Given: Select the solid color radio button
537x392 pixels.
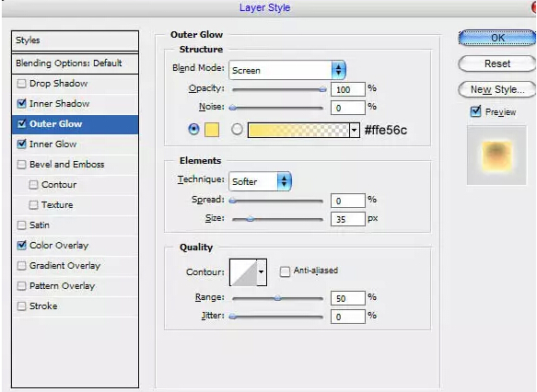Looking at the screenshot, I should coord(193,130).
